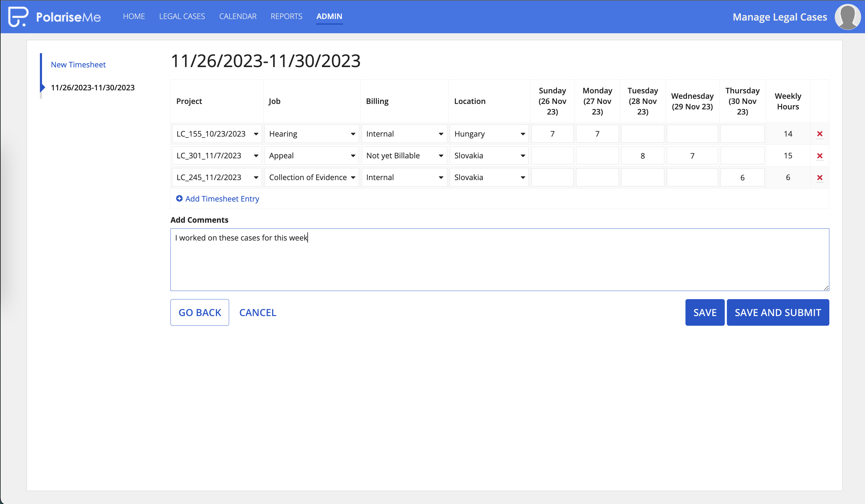Open Slovakia location dropdown in LC_245 row
This screenshot has width=865, height=504.
pos(489,177)
